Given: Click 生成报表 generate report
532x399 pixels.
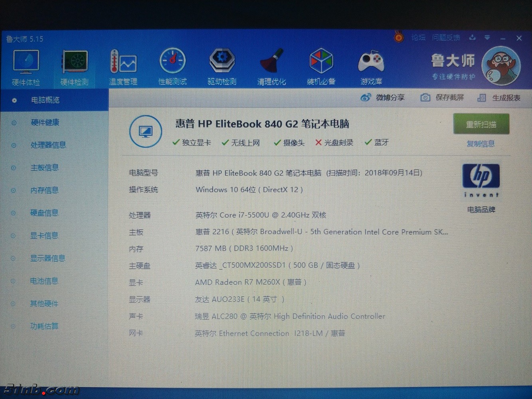Looking at the screenshot, I should [499, 98].
